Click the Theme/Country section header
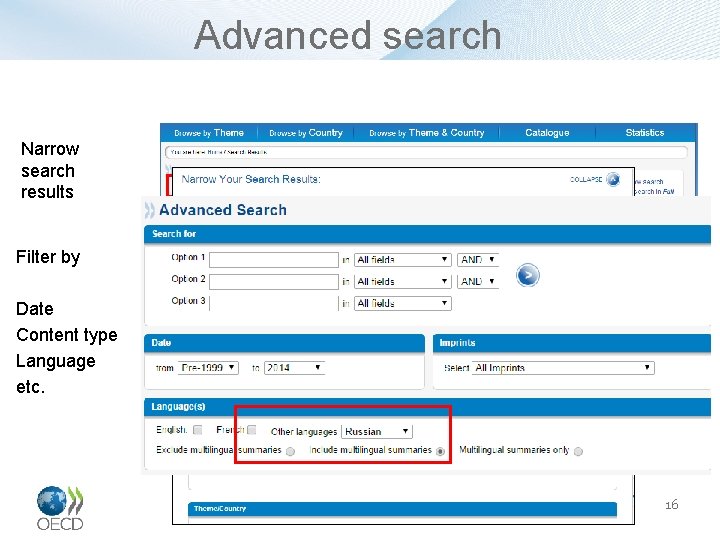Image resolution: width=720 pixels, height=540 pixels. point(402,509)
